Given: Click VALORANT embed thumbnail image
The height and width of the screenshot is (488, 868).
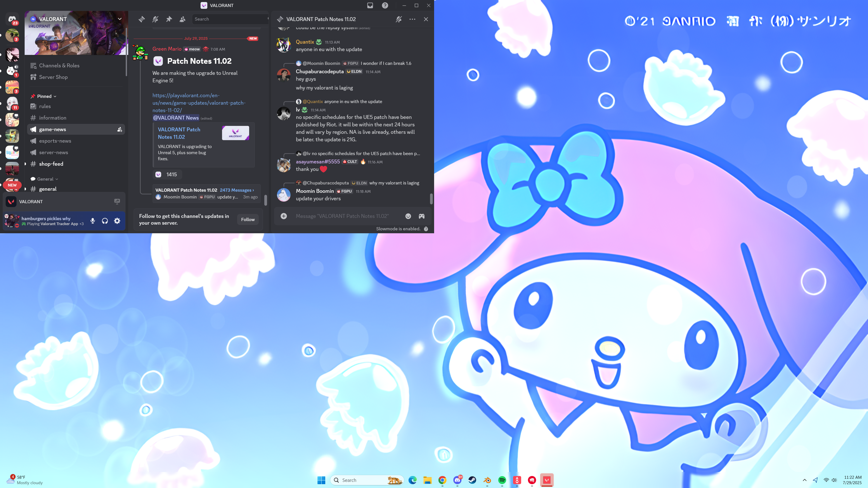Looking at the screenshot, I should click(x=236, y=133).
